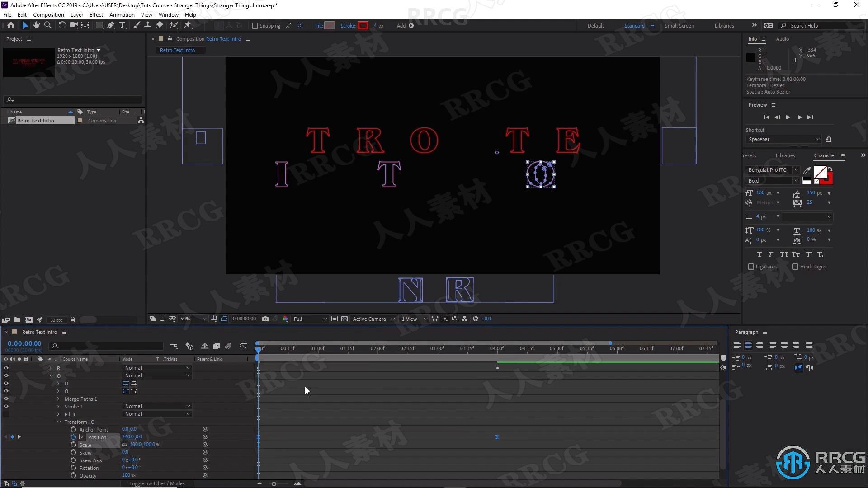Image resolution: width=868 pixels, height=488 pixels.
Task: Click the Reset exposure icon
Action: 476,319
